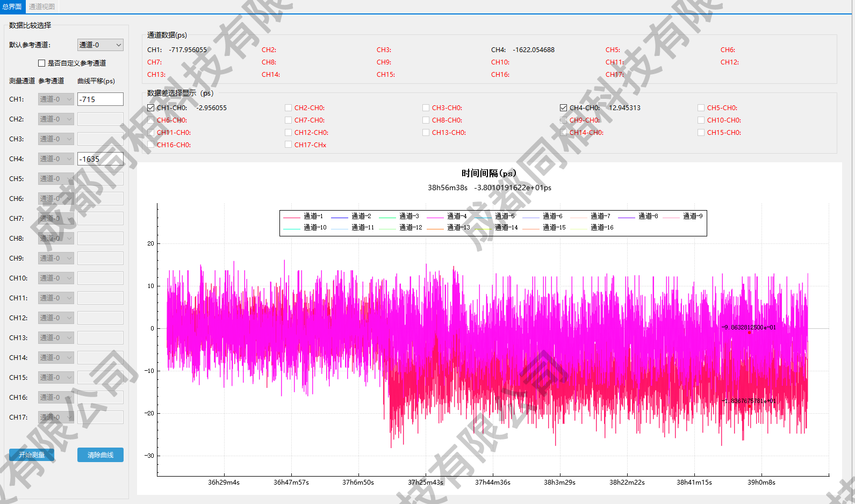Expand the CH1 reference channel dropdown
The height and width of the screenshot is (504, 855).
click(x=56, y=99)
